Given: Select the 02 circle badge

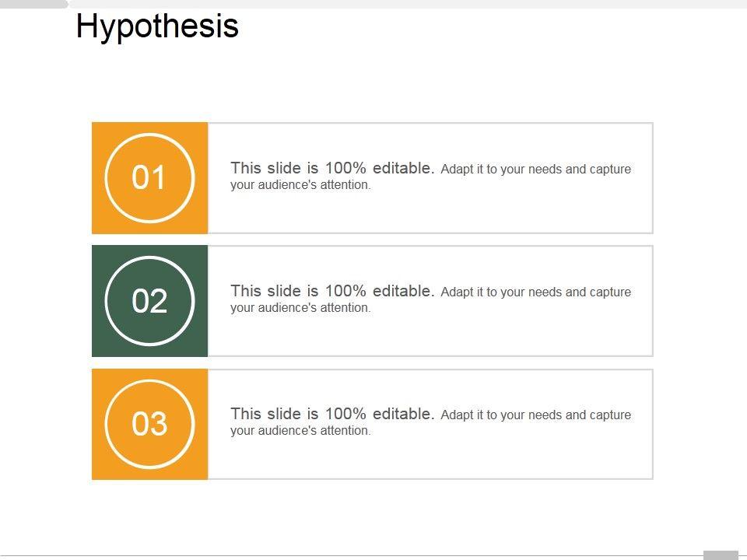Looking at the screenshot, I should tap(149, 301).
